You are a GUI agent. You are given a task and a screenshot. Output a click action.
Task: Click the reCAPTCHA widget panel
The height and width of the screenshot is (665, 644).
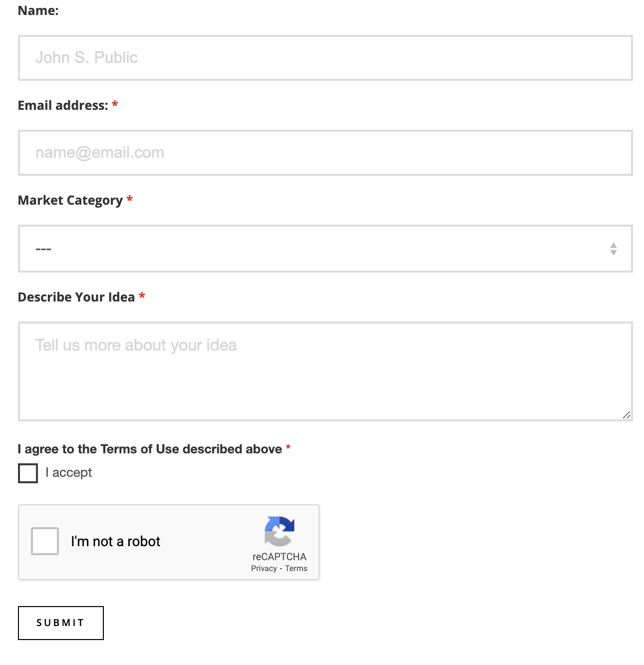coord(169,542)
